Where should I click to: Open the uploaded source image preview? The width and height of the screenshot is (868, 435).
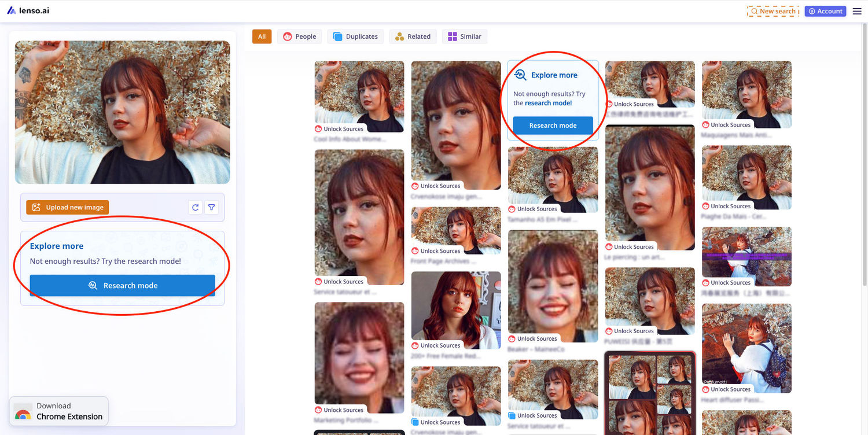[122, 112]
